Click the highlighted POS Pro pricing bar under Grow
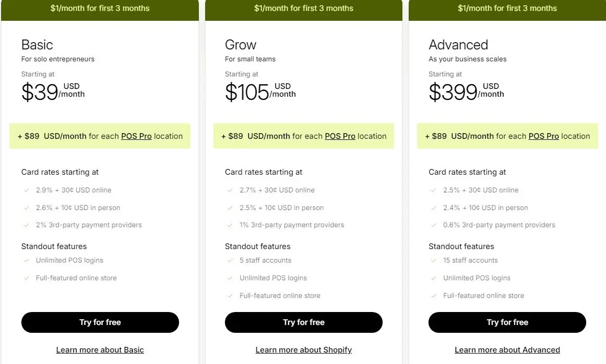 click(x=304, y=136)
